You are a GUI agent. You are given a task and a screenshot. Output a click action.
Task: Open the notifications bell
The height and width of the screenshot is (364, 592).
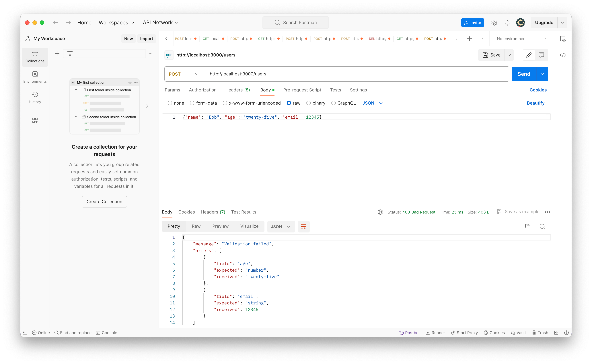click(x=507, y=22)
